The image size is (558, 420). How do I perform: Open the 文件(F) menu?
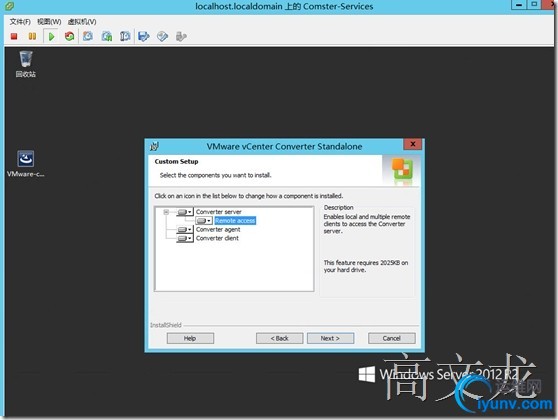[20, 22]
